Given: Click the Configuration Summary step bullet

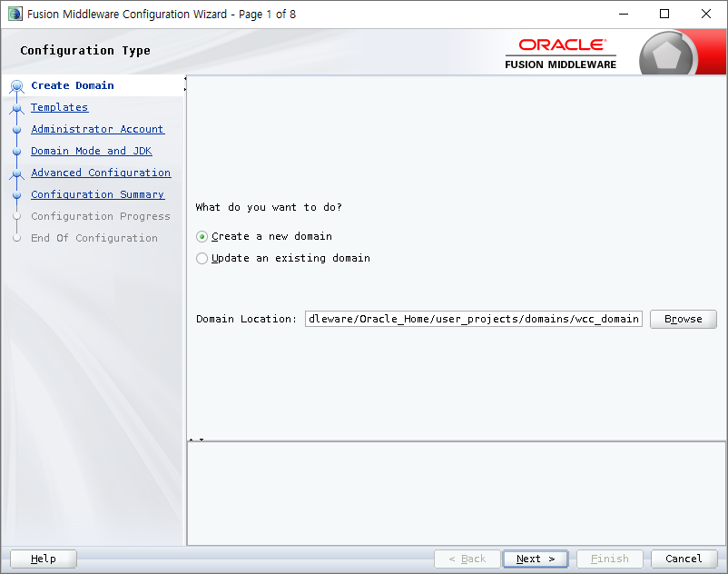Looking at the screenshot, I should 16,195.
